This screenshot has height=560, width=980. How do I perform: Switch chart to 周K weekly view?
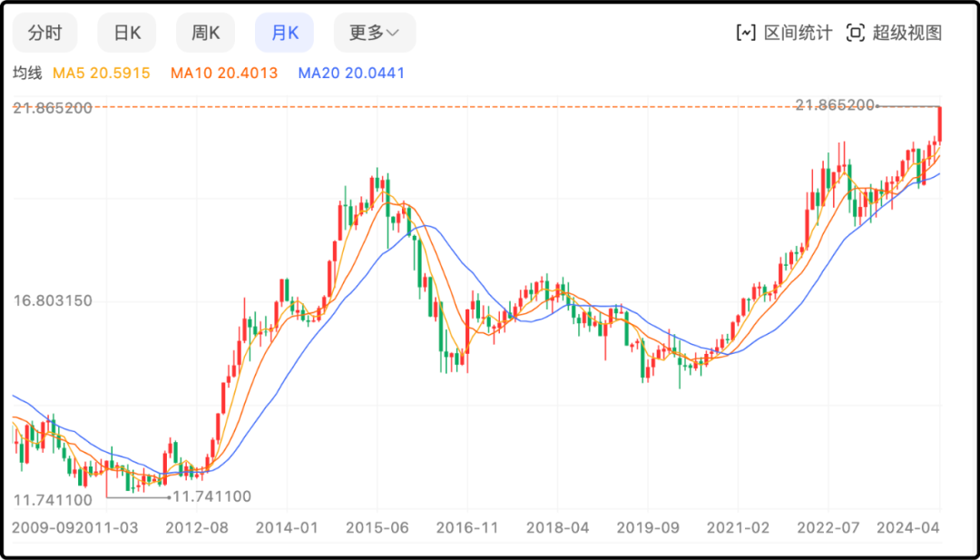point(205,33)
